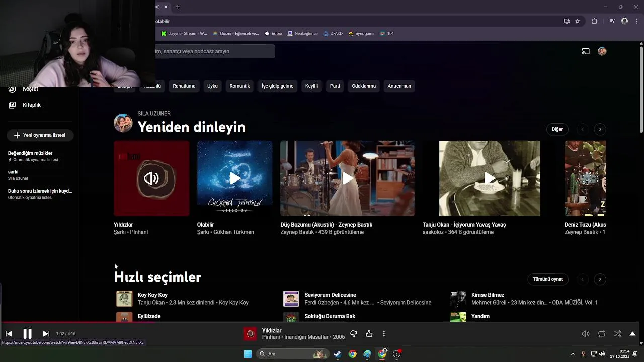The width and height of the screenshot is (644, 362).
Task: Open Steam from the taskbar
Action: 338,354
